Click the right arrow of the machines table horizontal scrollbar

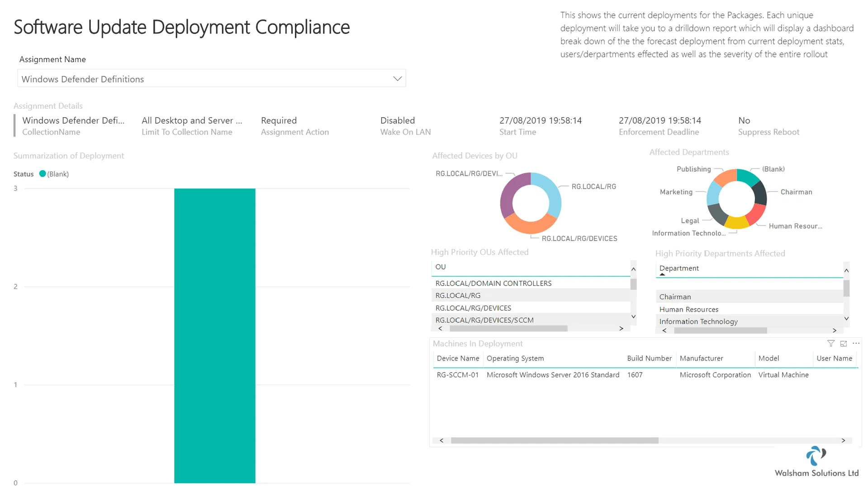pyautogui.click(x=843, y=441)
